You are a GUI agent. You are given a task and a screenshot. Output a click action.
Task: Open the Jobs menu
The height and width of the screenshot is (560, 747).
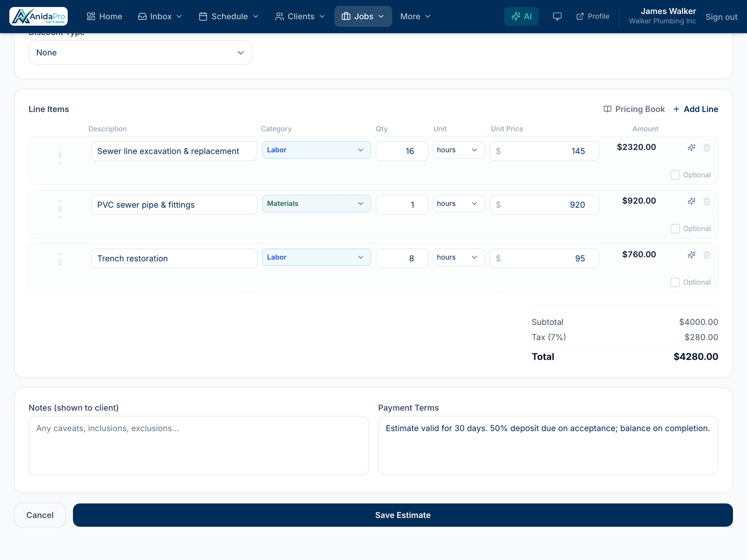click(363, 16)
